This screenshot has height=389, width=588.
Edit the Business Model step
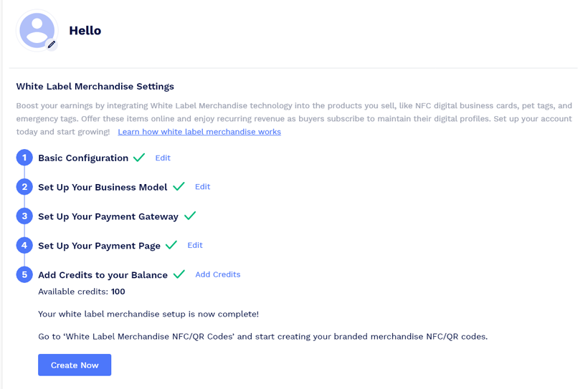202,187
